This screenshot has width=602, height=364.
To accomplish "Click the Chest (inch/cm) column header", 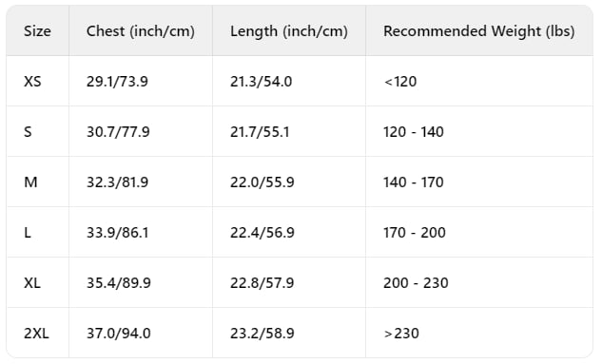I will 141,31.
